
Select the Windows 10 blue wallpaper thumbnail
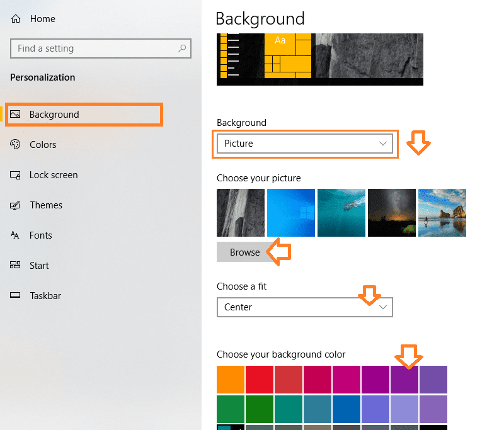pyautogui.click(x=291, y=213)
